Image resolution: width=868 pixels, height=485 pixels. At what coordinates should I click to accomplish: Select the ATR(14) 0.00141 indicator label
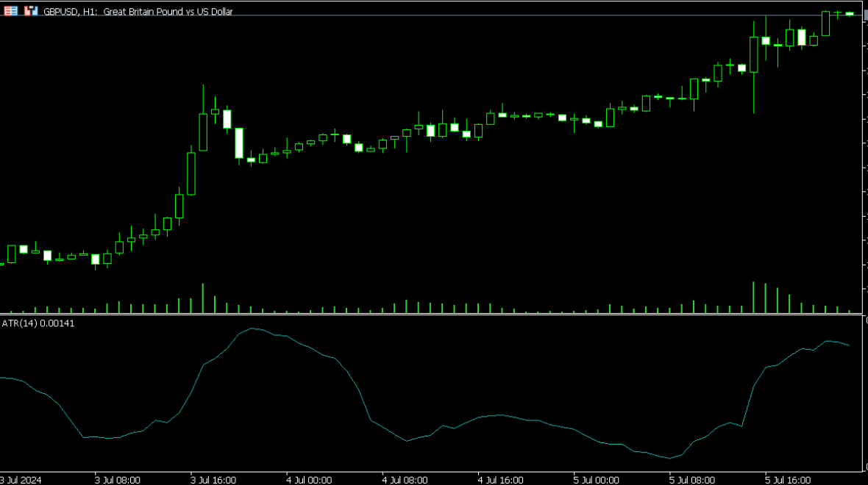click(38, 323)
